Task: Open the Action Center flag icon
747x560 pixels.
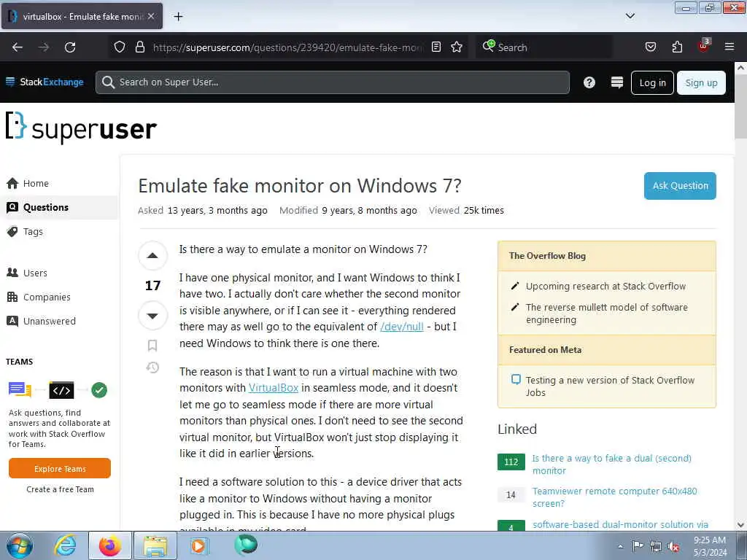Action: pos(638,545)
